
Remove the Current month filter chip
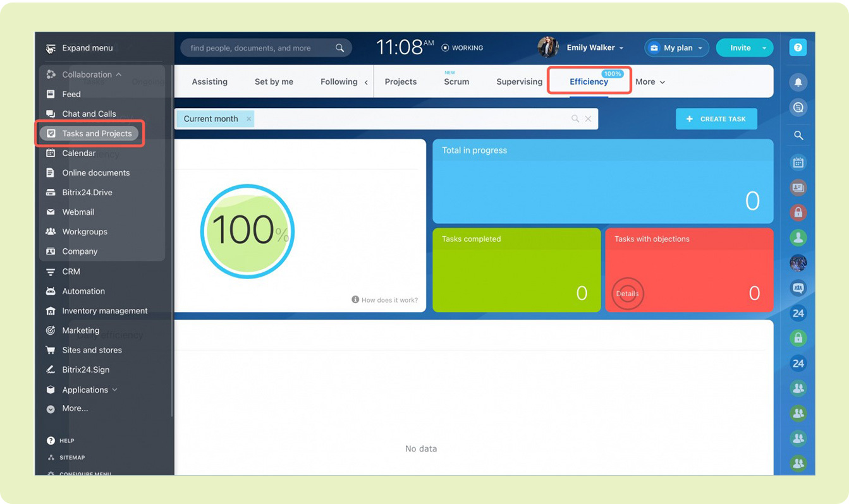point(248,119)
